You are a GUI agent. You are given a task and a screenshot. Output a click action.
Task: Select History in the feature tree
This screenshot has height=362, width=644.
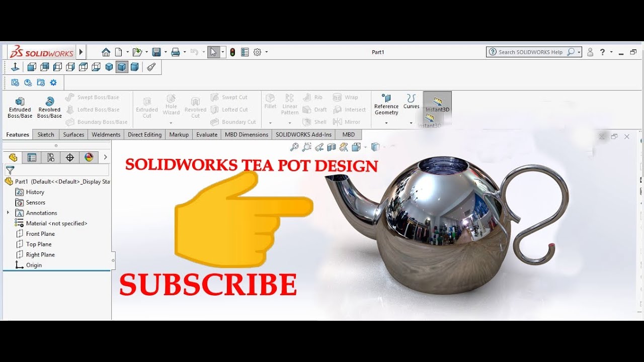(x=30, y=192)
